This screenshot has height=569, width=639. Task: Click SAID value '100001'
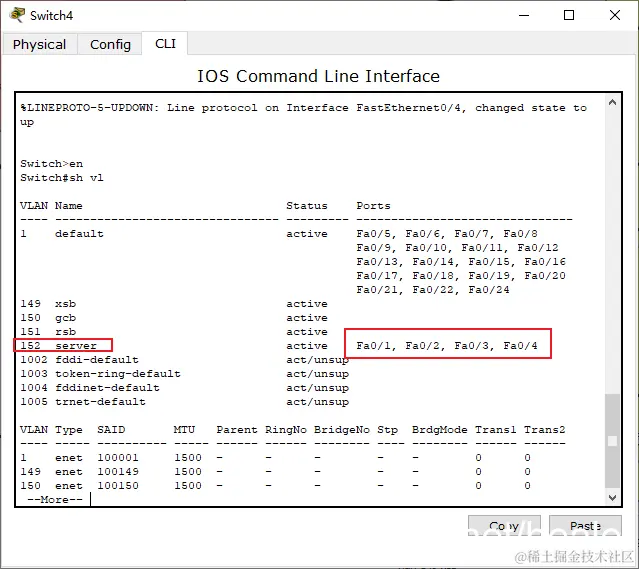pos(118,458)
